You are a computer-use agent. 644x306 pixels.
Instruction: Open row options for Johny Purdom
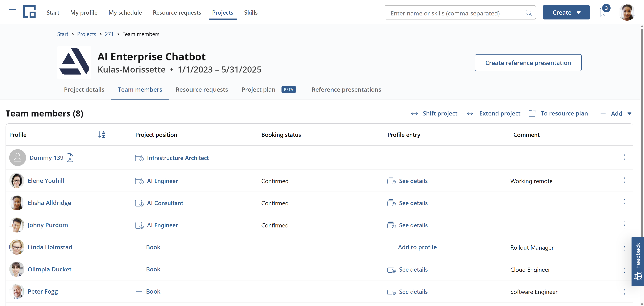(x=625, y=225)
